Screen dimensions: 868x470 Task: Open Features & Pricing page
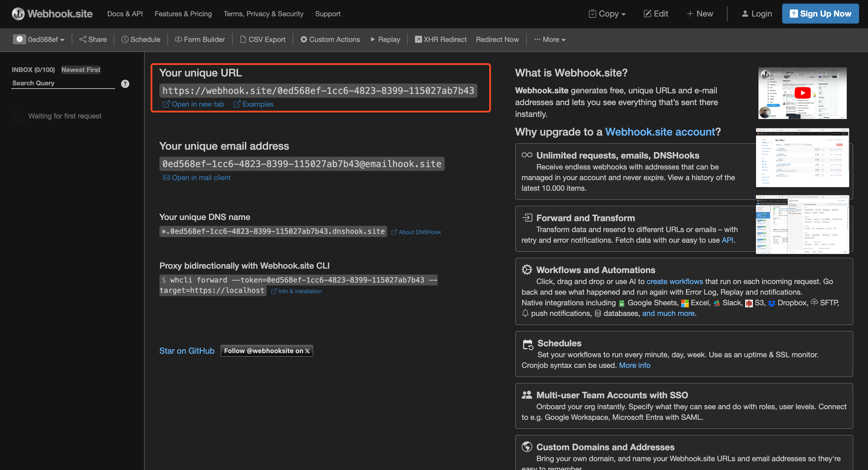pyautogui.click(x=183, y=14)
